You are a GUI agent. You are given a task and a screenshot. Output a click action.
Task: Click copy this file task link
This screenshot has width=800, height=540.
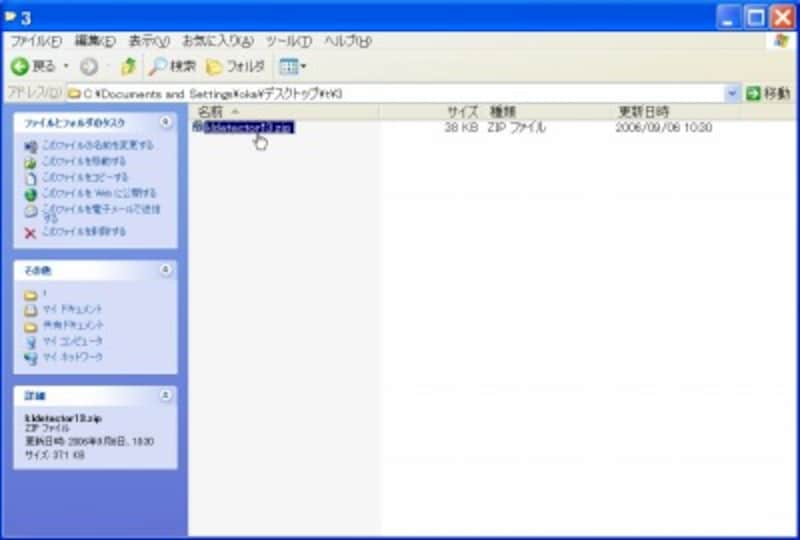click(85, 177)
